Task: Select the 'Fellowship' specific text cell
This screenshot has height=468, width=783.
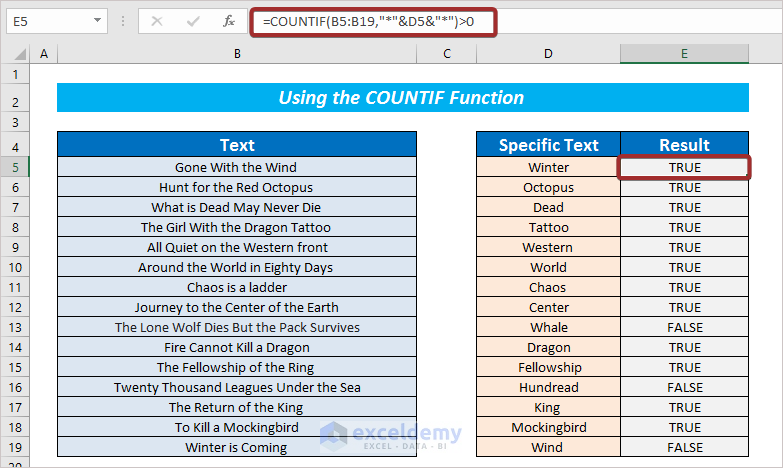Action: click(548, 367)
